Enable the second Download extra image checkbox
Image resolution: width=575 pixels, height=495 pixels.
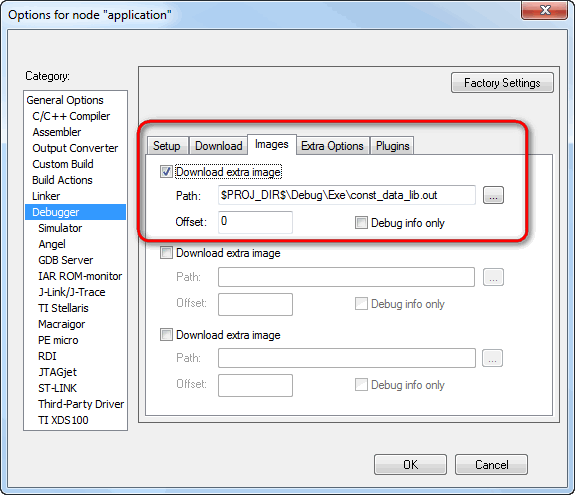point(166,253)
